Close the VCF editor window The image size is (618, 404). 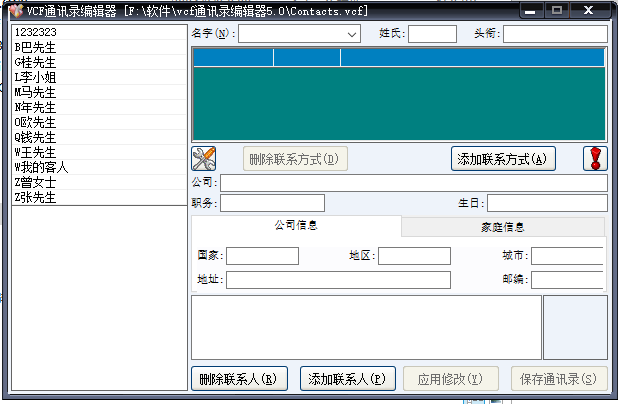(589, 11)
